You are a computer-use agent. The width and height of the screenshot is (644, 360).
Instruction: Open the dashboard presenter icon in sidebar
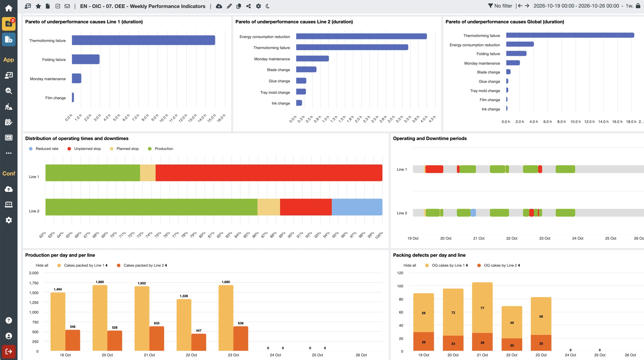[9, 75]
